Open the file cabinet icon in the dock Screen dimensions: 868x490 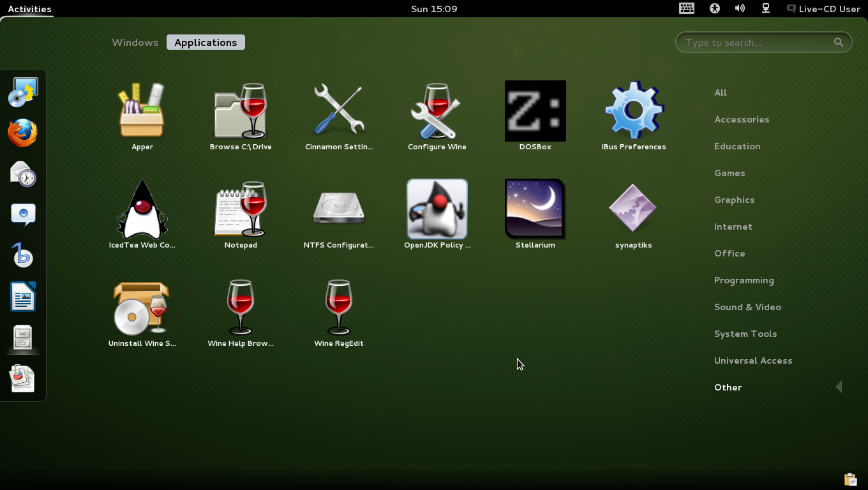tap(23, 338)
